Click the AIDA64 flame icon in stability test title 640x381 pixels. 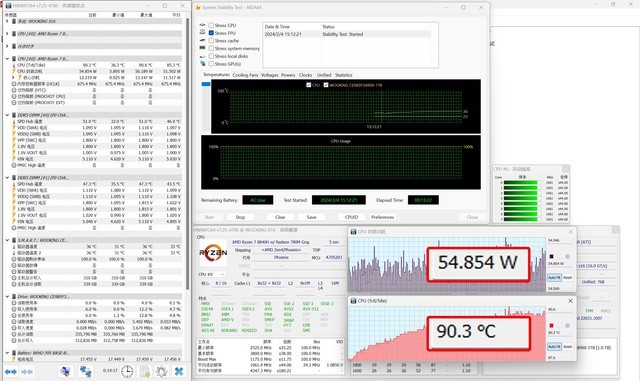tap(198, 7)
